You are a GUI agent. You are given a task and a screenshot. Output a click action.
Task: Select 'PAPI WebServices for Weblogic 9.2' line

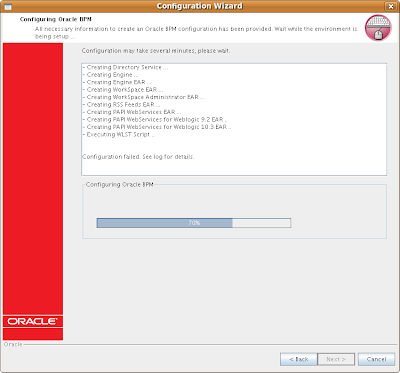coord(155,119)
